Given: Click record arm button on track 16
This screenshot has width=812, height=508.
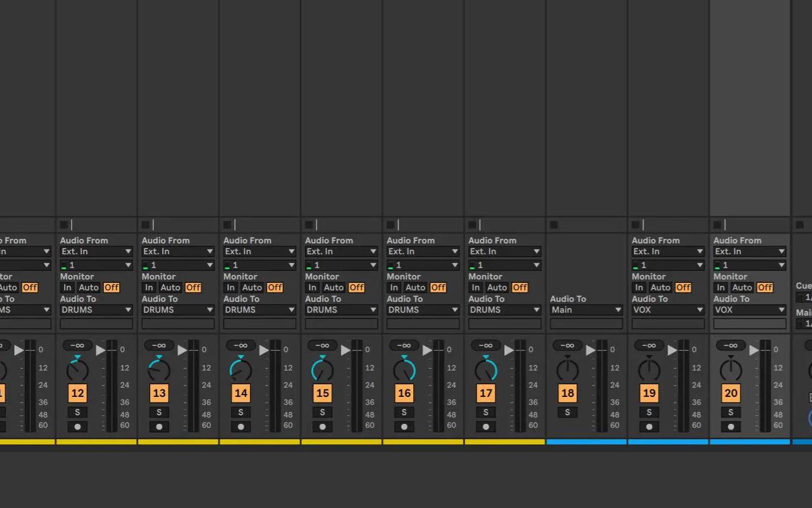Looking at the screenshot, I should [404, 427].
